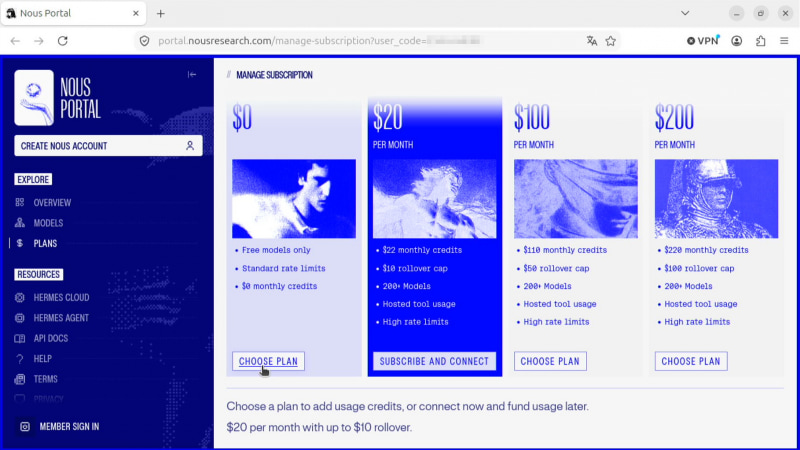The height and width of the screenshot is (450, 800).
Task: Click the $100 price heading
Action: pos(532,117)
